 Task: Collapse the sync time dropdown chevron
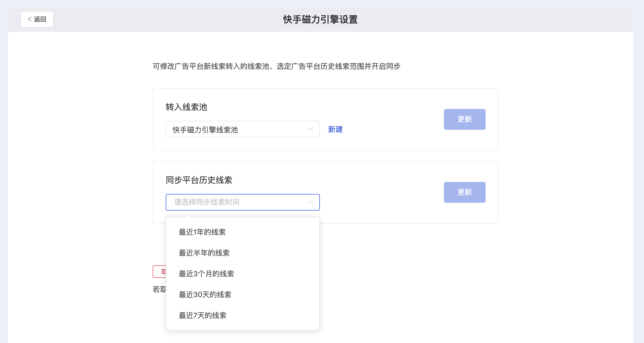[x=311, y=202]
